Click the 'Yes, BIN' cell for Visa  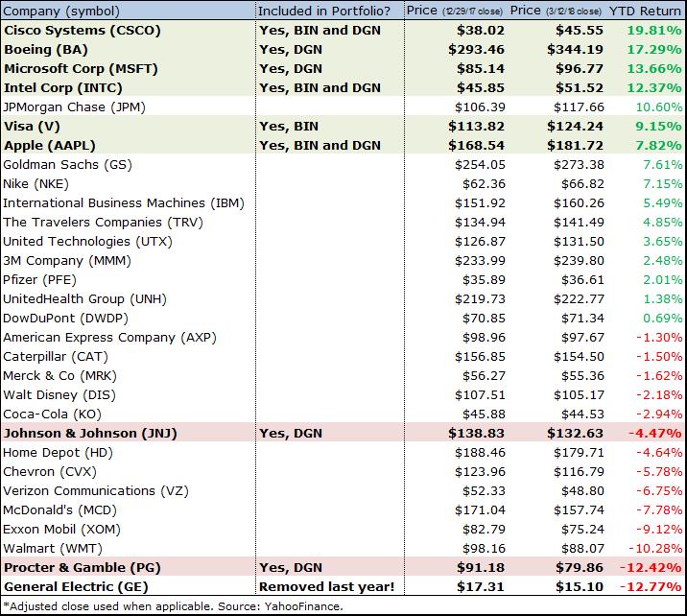tap(289, 127)
